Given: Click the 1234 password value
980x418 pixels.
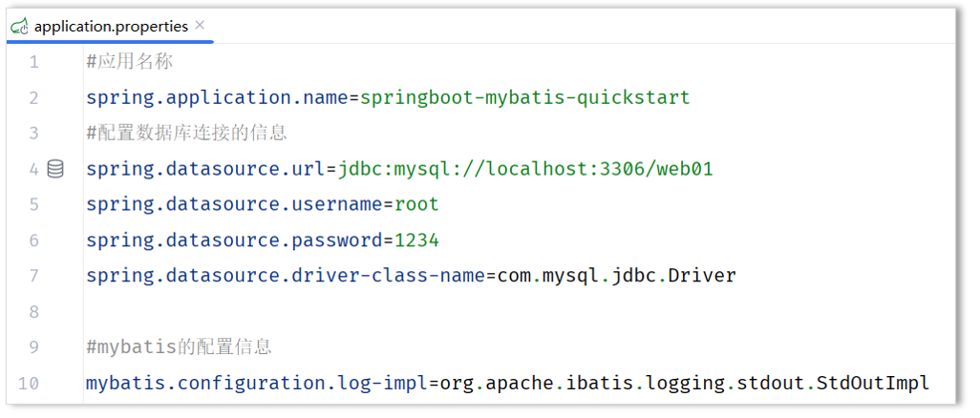Looking at the screenshot, I should [x=416, y=240].
